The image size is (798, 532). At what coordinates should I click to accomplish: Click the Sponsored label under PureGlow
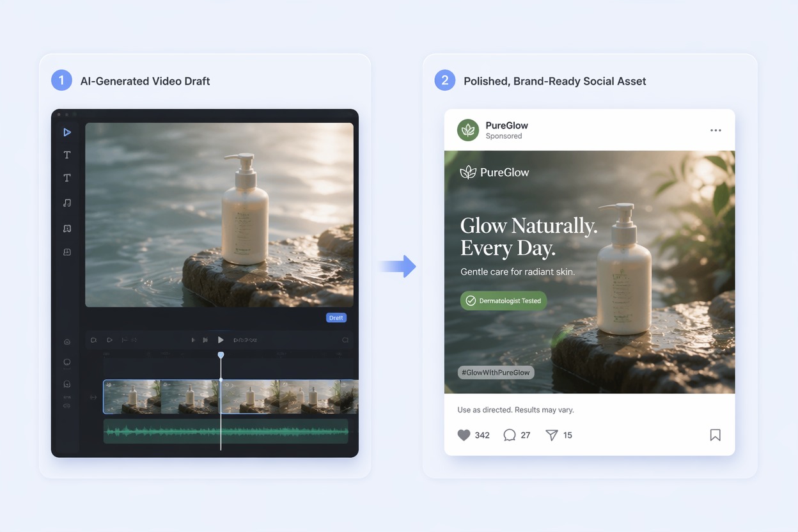(x=504, y=136)
